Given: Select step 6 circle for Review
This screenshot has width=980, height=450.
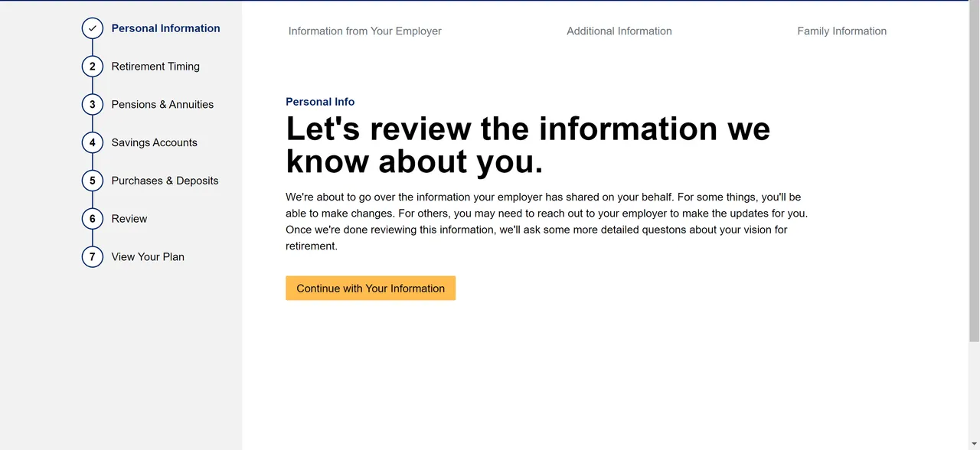Looking at the screenshot, I should click(92, 218).
